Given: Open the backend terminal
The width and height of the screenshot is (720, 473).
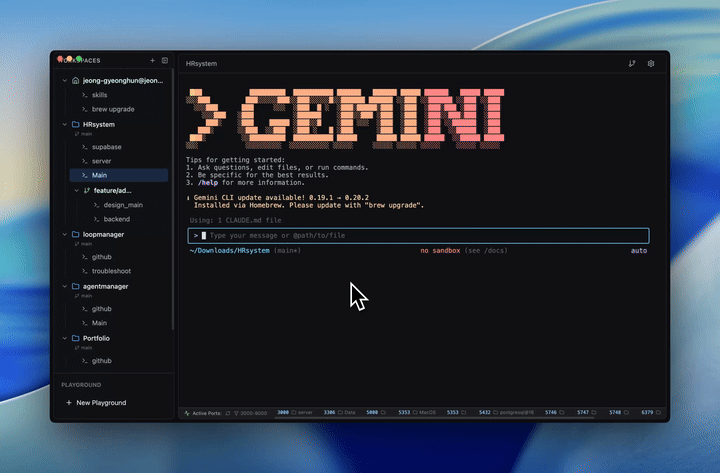Looking at the screenshot, I should (124, 219).
